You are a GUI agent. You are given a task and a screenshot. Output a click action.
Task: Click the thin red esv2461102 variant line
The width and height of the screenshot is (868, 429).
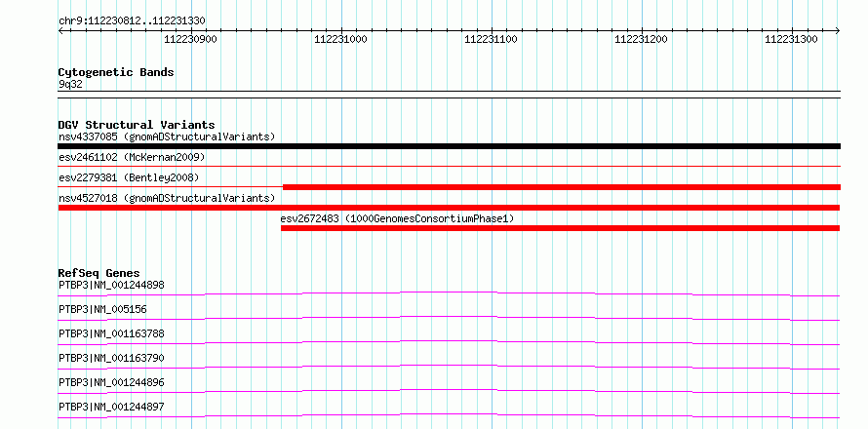449,166
